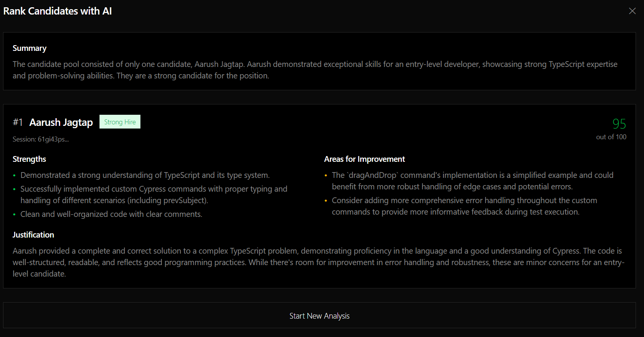
Task: Click the 'out of 100' label
Action: pos(611,137)
